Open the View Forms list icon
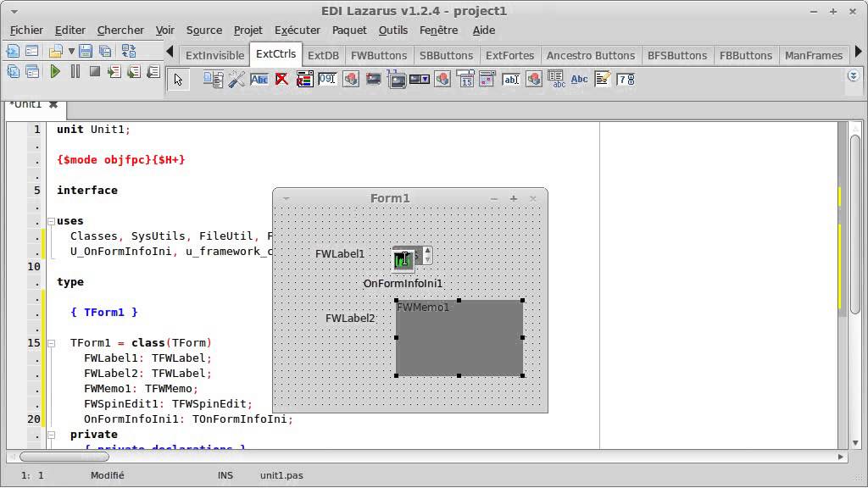The image size is (868, 488). pyautogui.click(x=32, y=71)
